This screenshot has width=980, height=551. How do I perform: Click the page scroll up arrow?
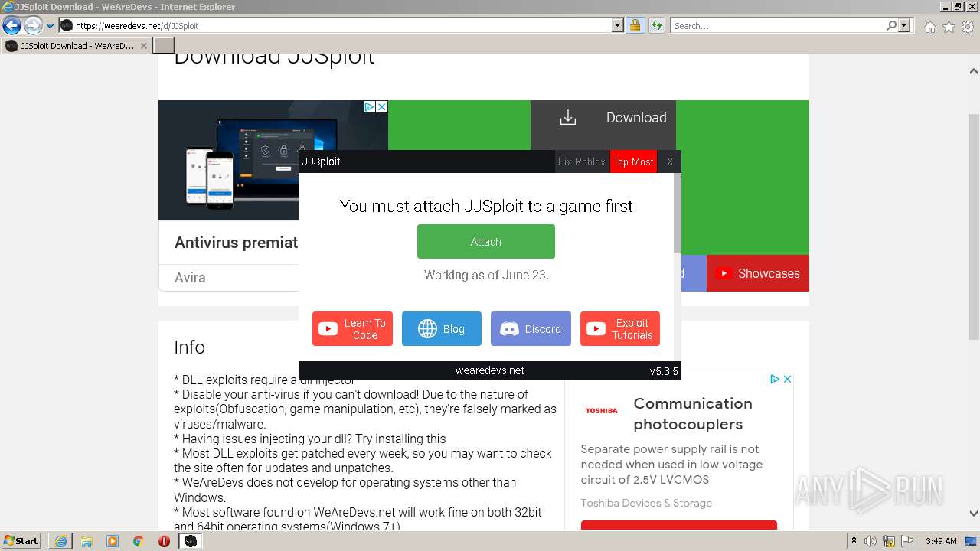pos(974,71)
